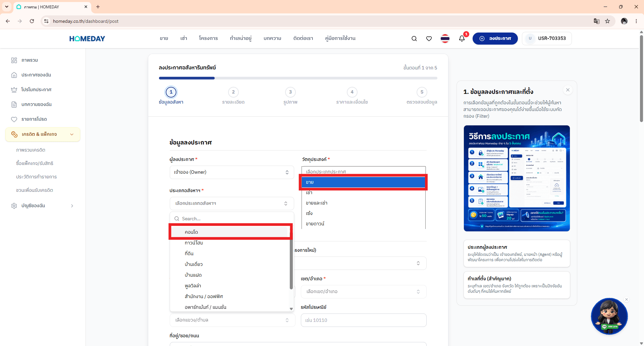The width and height of the screenshot is (644, 346).
Task: Open รายการโปรด in sidebar
Action: coord(34,119)
